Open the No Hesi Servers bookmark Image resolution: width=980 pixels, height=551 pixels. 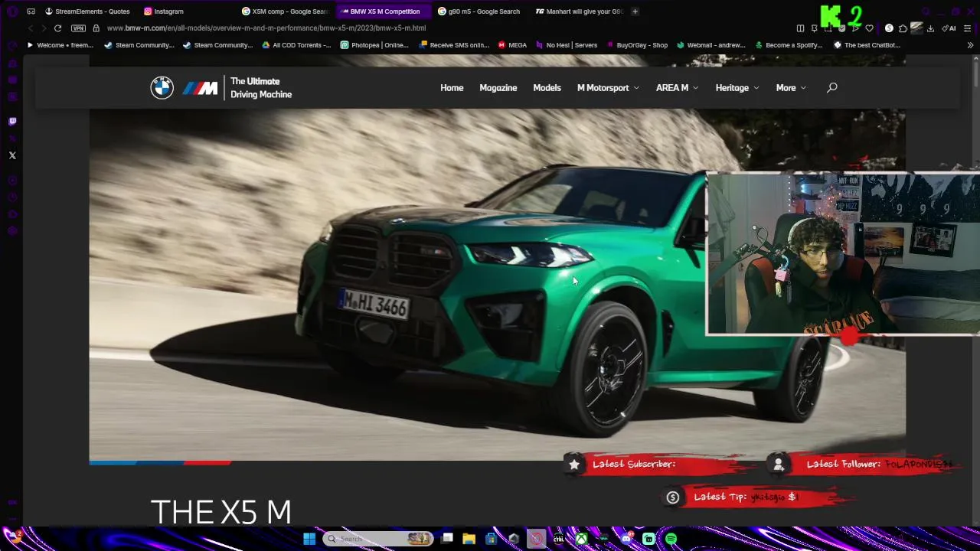(566, 45)
